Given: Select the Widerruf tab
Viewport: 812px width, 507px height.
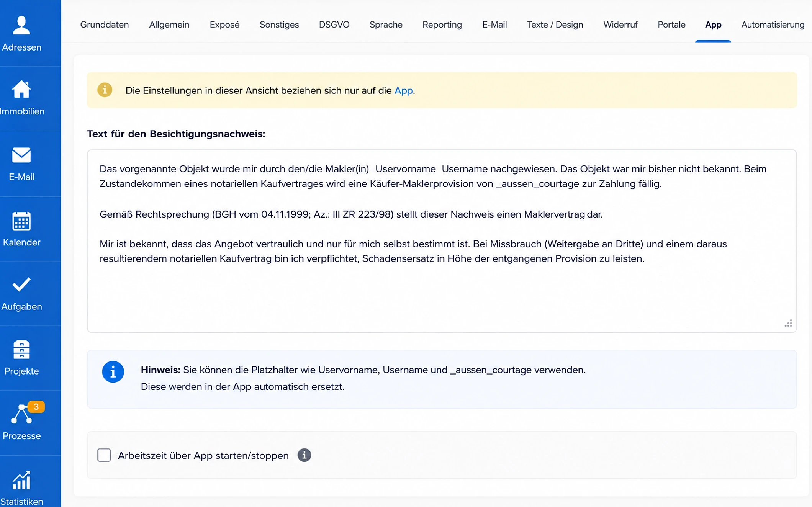Looking at the screenshot, I should tap(620, 25).
